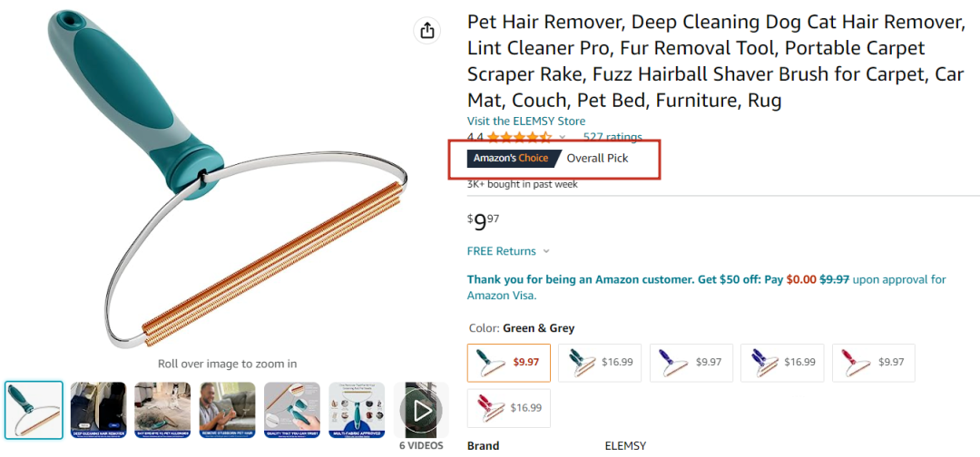The height and width of the screenshot is (457, 980).
Task: Show the man on couch thumbnail
Action: 227,411
